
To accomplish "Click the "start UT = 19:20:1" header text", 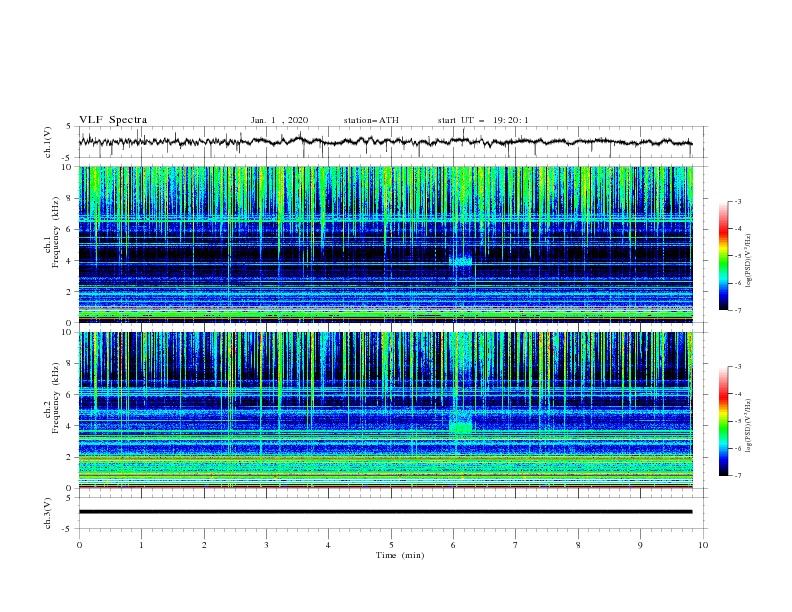I will click(x=483, y=120).
